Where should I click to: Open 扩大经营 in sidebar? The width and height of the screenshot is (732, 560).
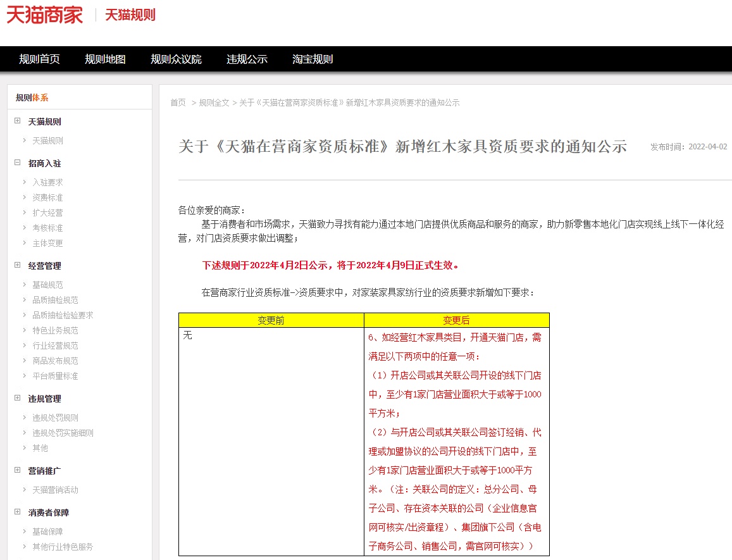(x=47, y=213)
